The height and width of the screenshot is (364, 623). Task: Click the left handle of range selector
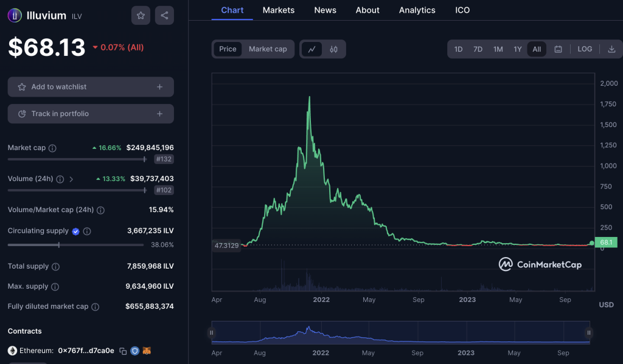point(211,332)
